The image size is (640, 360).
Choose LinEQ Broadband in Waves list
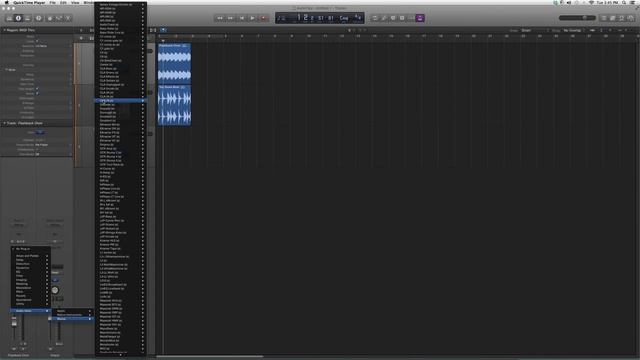(x=121, y=284)
